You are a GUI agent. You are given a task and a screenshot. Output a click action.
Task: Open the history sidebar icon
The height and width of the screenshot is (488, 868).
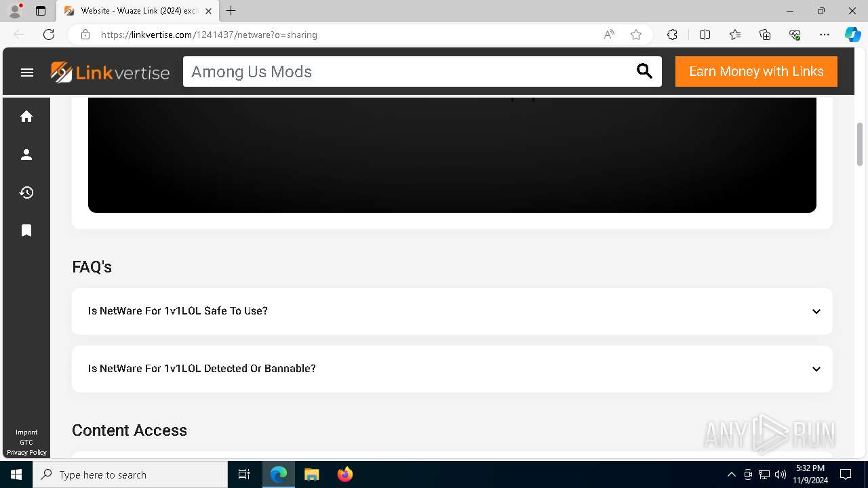pos(26,192)
